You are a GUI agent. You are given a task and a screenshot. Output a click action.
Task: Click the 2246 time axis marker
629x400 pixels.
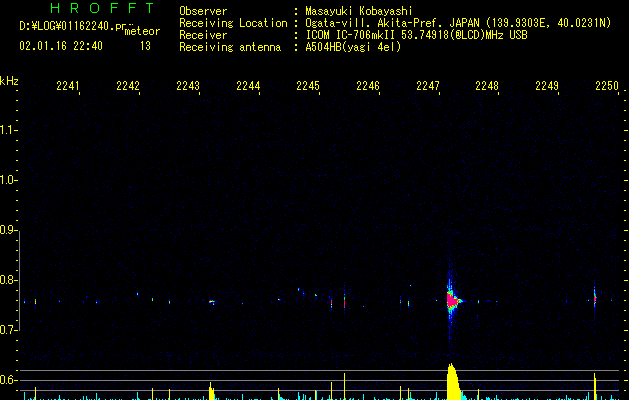click(x=368, y=86)
